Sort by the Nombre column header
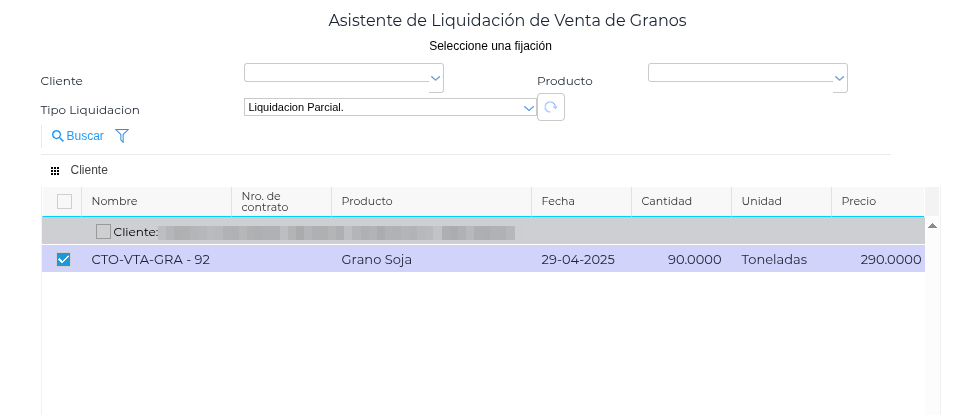Image resolution: width=960 pixels, height=415 pixels. point(114,201)
